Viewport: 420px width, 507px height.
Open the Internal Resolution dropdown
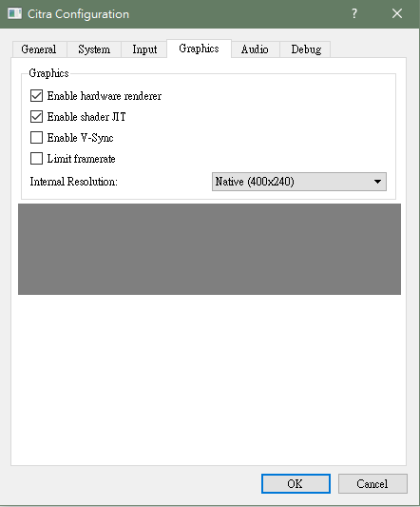[x=299, y=182]
